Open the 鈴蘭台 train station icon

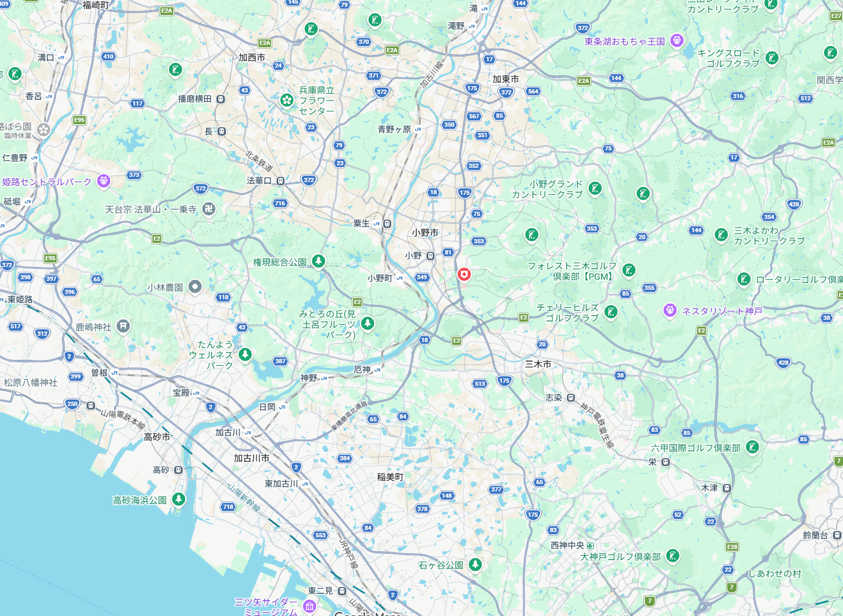[x=837, y=535]
